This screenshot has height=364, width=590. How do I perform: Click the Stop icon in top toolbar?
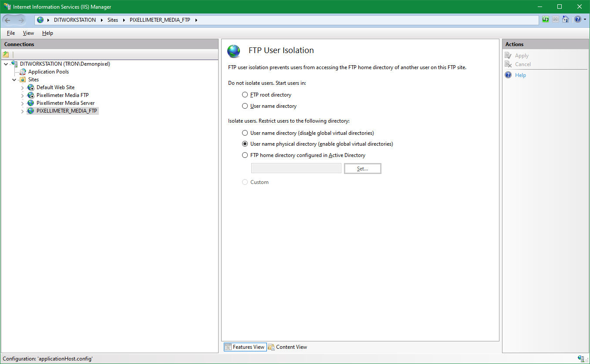tap(556, 20)
